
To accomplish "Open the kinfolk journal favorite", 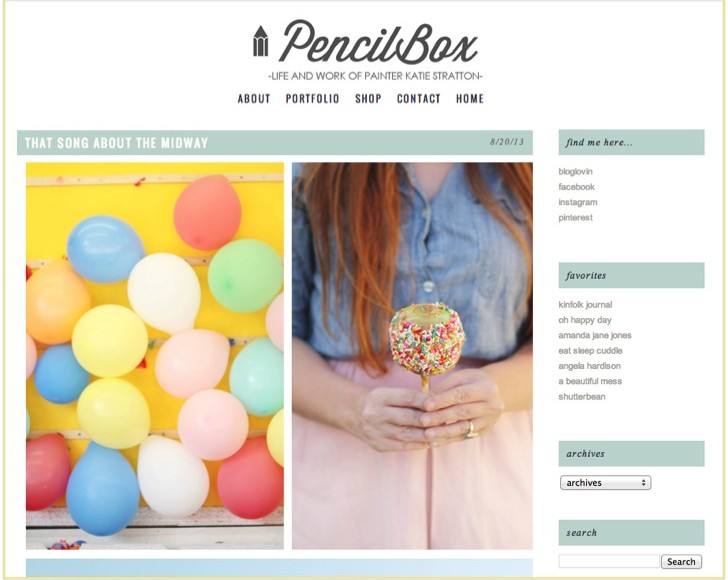I will [x=585, y=305].
